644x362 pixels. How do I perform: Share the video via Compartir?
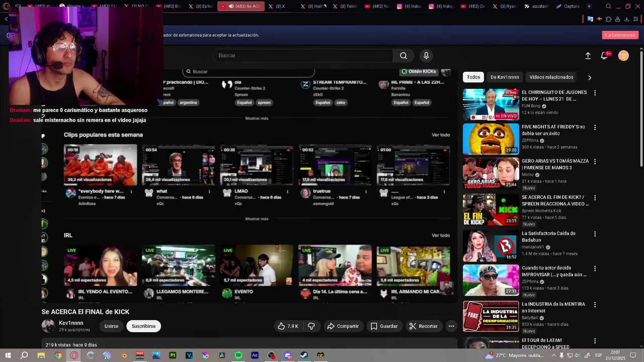pyautogui.click(x=343, y=326)
